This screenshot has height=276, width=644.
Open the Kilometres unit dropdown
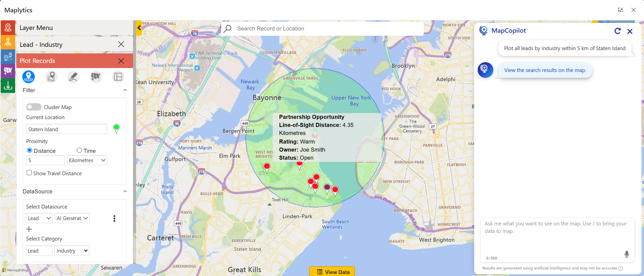87,160
